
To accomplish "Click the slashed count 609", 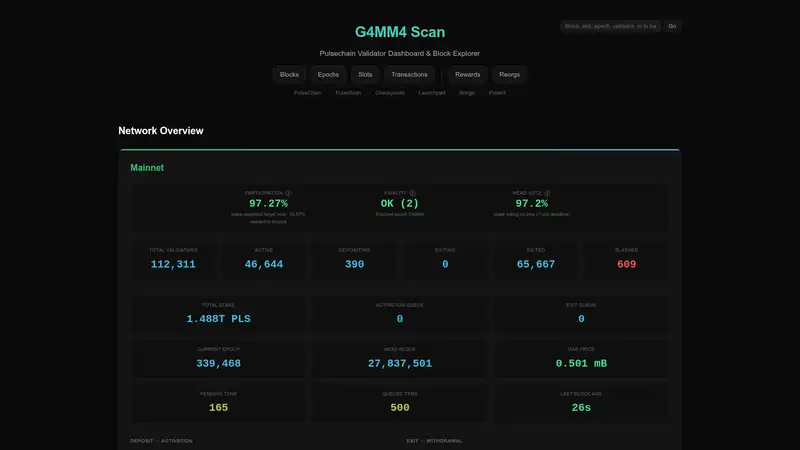I will coord(627,264).
